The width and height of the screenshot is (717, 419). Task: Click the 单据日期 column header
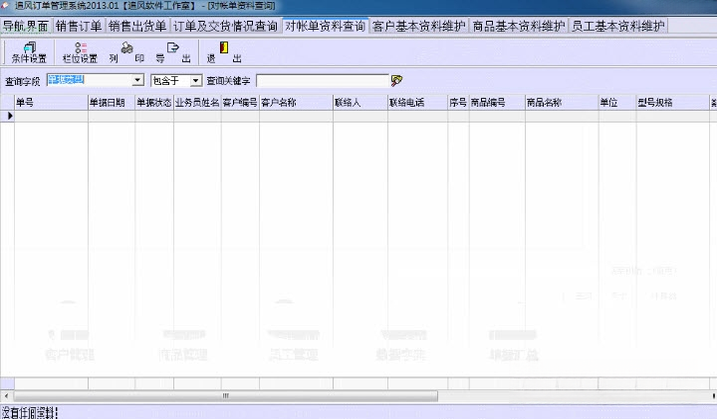click(112, 102)
